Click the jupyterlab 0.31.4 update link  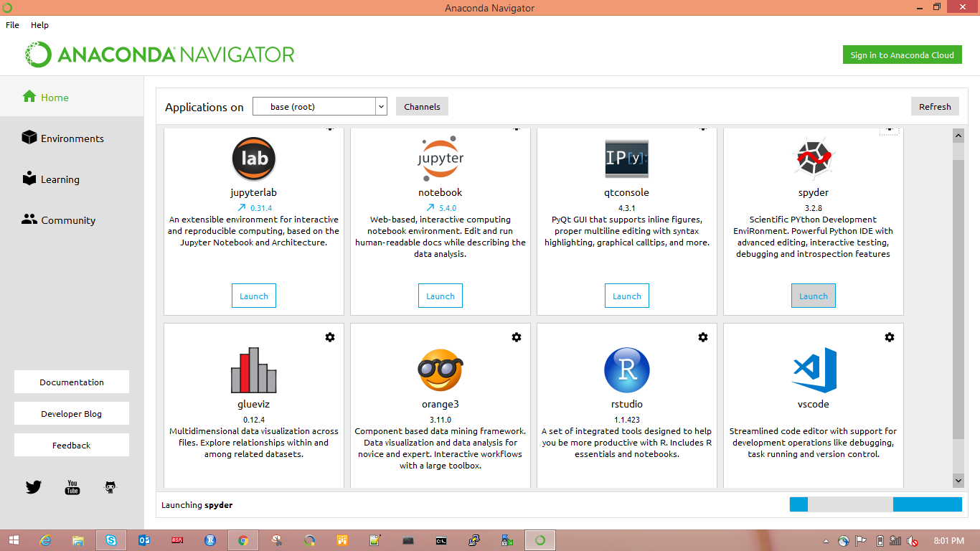253,207
